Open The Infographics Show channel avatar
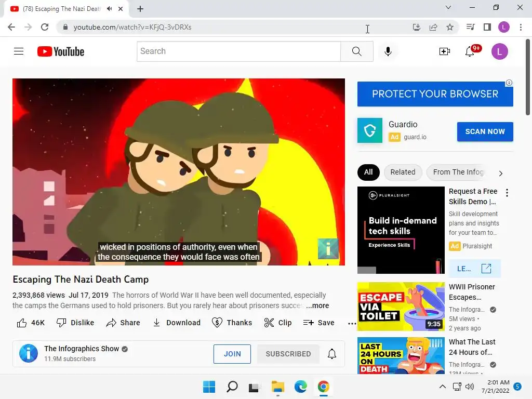Image resolution: width=532 pixels, height=399 pixels. pos(29,353)
